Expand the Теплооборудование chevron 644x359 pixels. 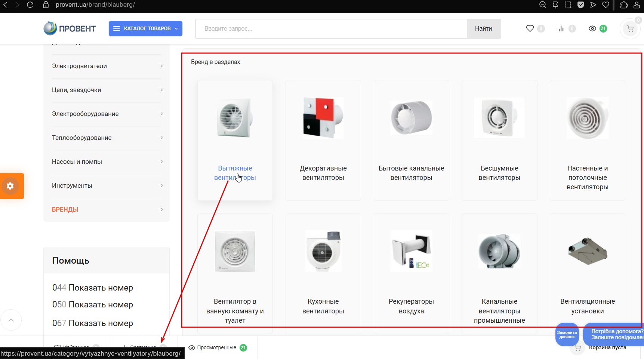tap(161, 138)
